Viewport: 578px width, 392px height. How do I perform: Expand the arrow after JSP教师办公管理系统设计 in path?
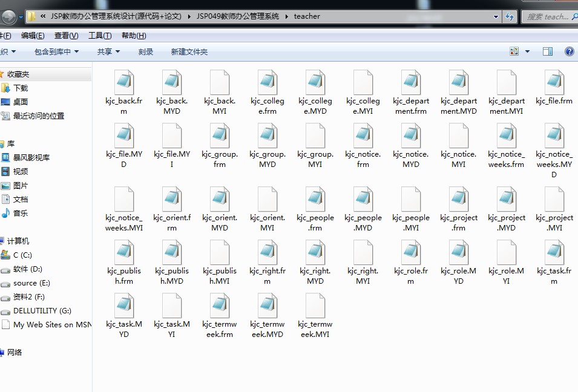pyautogui.click(x=189, y=16)
